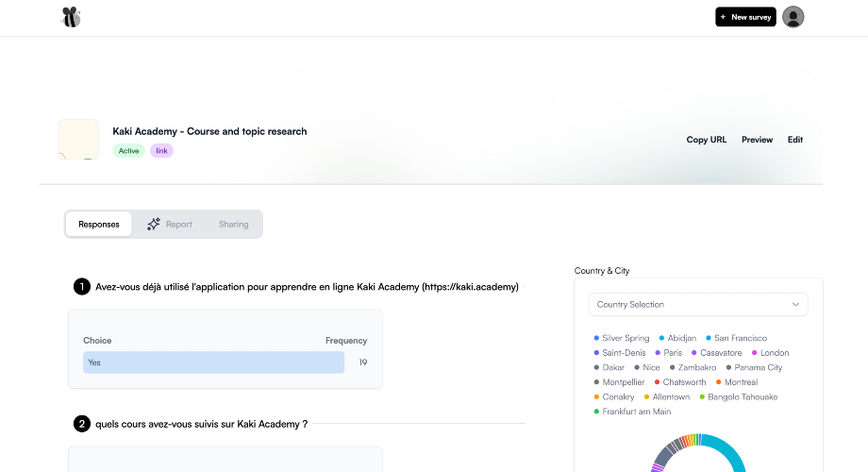
Task: Click the frequency value 19
Action: pyautogui.click(x=362, y=362)
